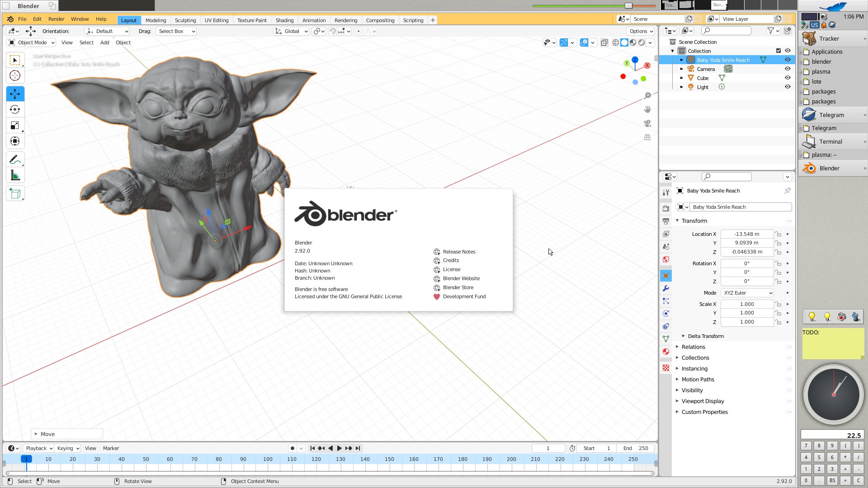The width and height of the screenshot is (868, 488).
Task: Activate the Rotate tool
Action: 15,110
